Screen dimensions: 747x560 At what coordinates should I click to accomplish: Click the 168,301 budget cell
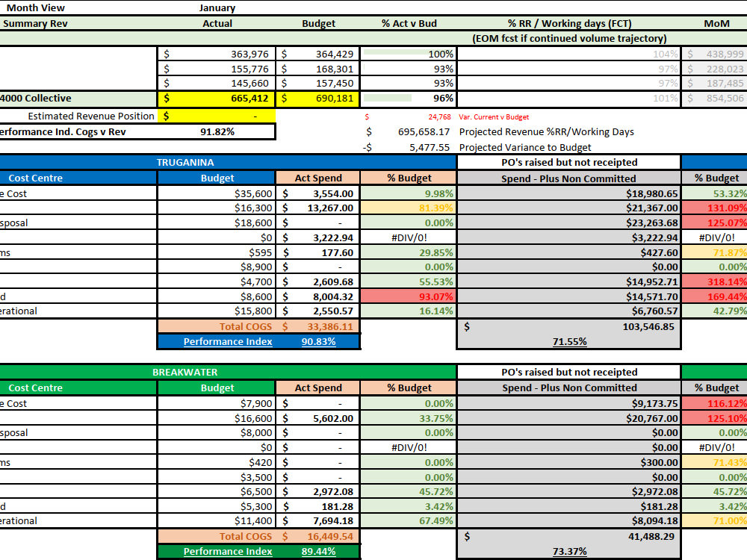click(x=318, y=69)
